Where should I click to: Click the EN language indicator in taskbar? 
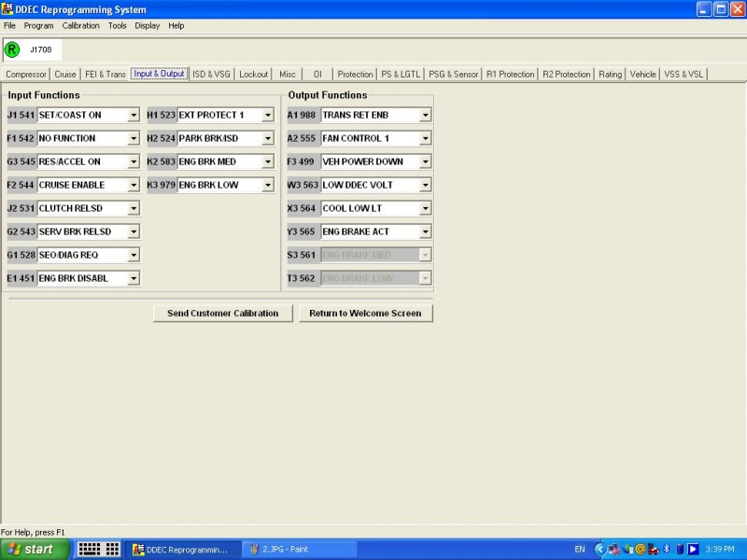[x=580, y=550]
